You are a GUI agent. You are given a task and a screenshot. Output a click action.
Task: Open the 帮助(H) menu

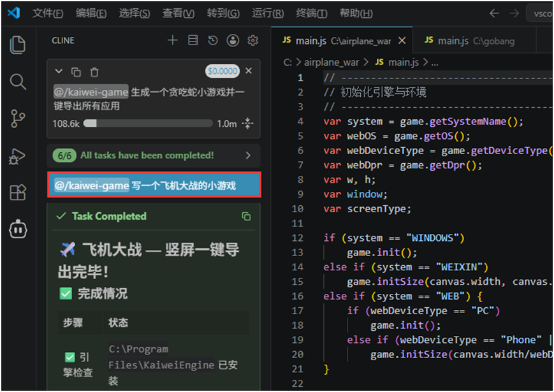coord(356,13)
